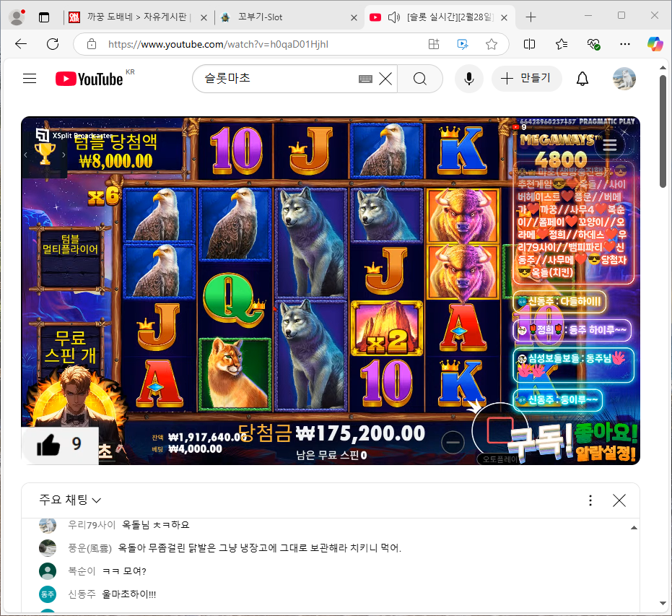Open browser essentials heart icon
Image resolution: width=672 pixels, height=616 pixels.
tap(593, 44)
